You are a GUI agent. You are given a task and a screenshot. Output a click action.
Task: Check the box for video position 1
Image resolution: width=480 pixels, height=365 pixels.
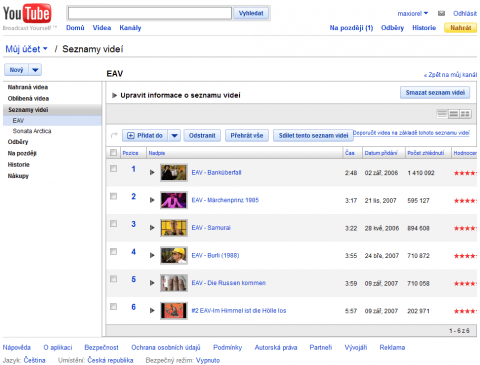tap(113, 169)
